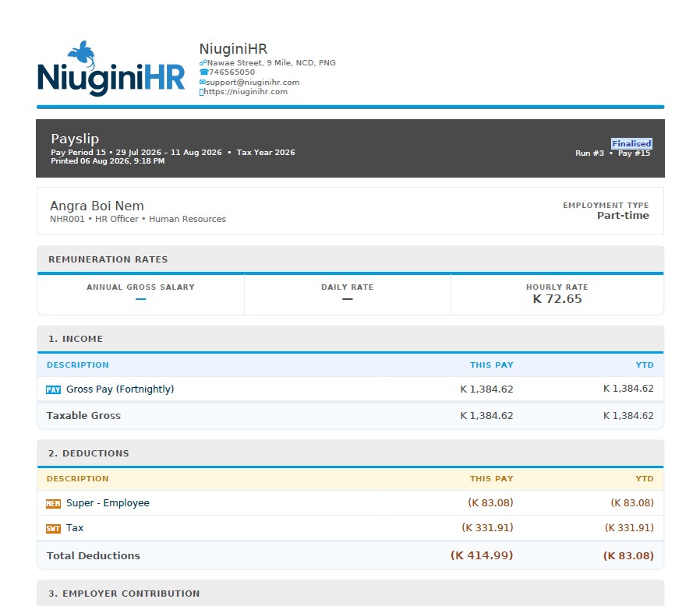Click YTD column header in Income table
Image resolution: width=700 pixels, height=606 pixels.
tap(645, 365)
